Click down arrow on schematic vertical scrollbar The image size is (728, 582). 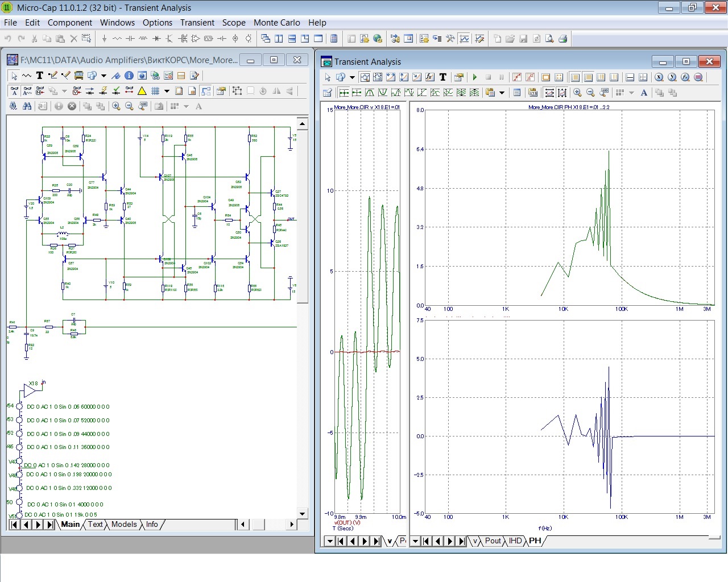[x=302, y=513]
